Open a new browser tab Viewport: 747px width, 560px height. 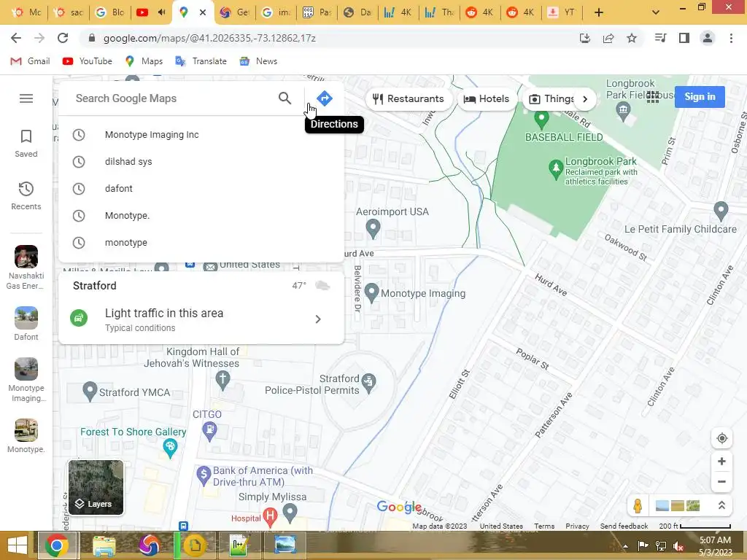tap(599, 12)
